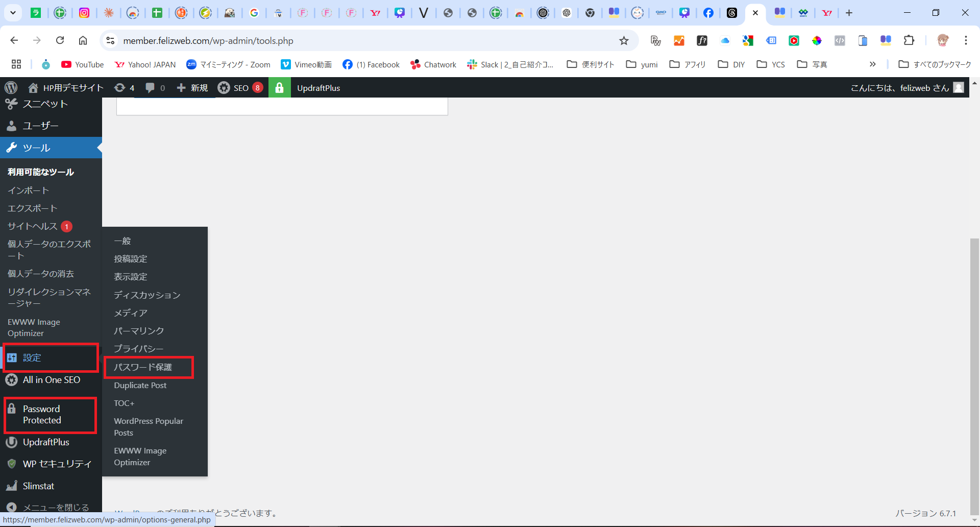Click the 設定 sidebar menu
The width and height of the screenshot is (980, 527).
[x=51, y=357]
